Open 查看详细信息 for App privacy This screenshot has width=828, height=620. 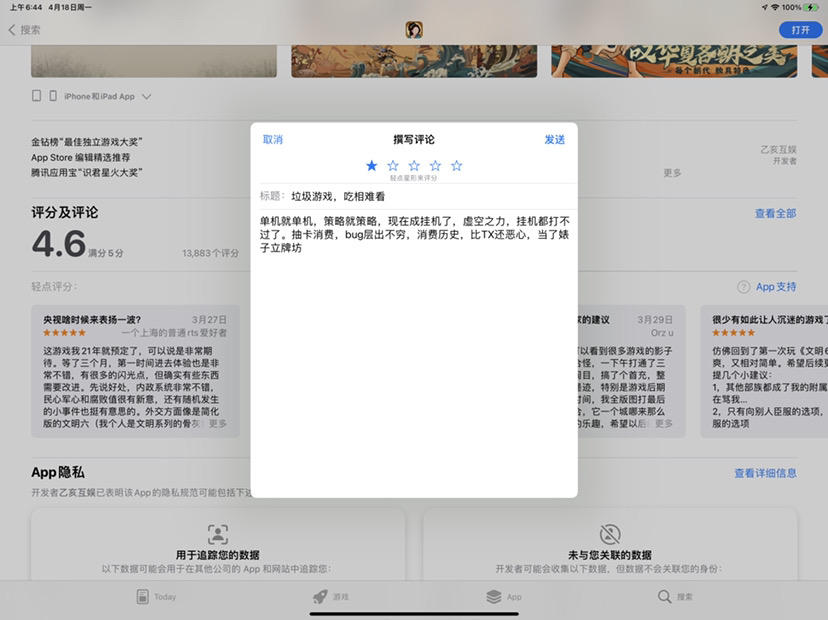[x=765, y=473]
